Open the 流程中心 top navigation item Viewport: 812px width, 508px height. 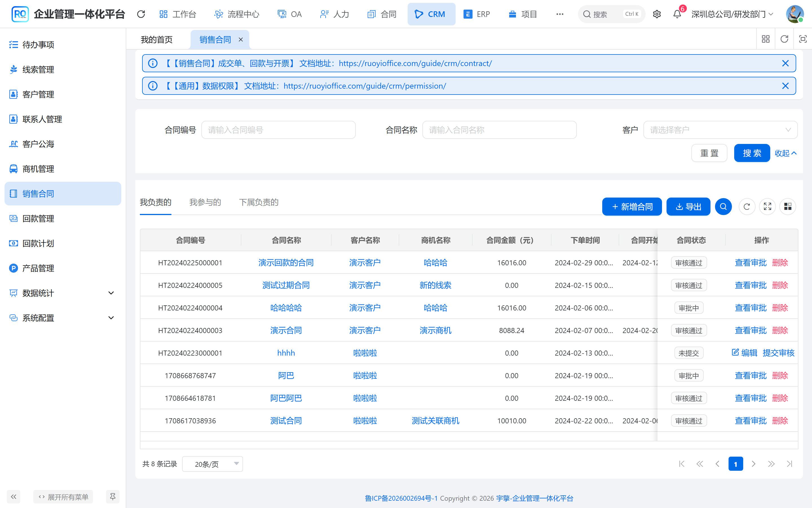click(237, 14)
